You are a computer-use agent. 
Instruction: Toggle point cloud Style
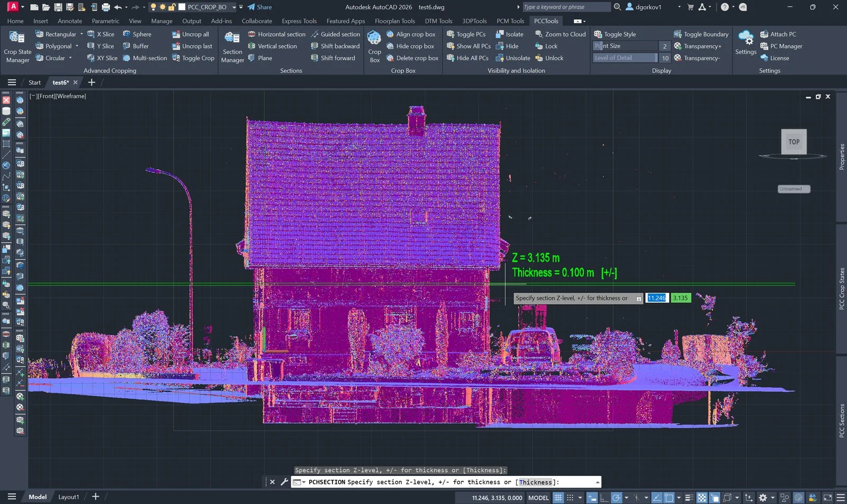[615, 34]
